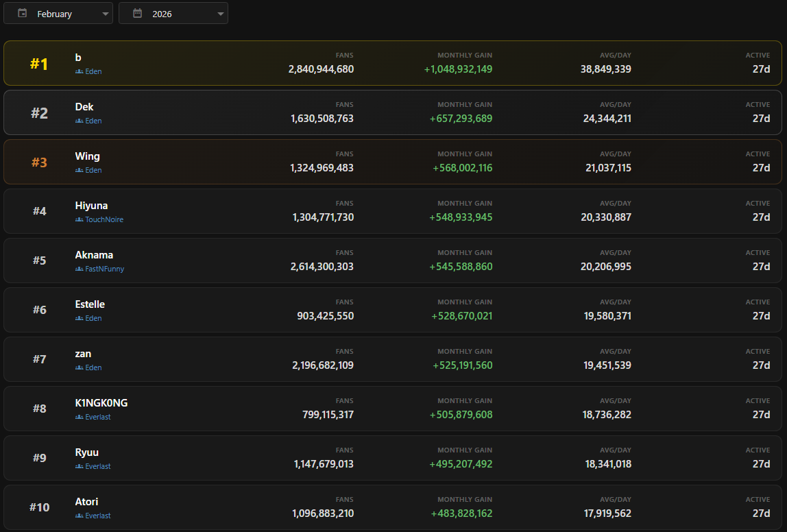Open Everlast link under Atori

(x=98, y=516)
